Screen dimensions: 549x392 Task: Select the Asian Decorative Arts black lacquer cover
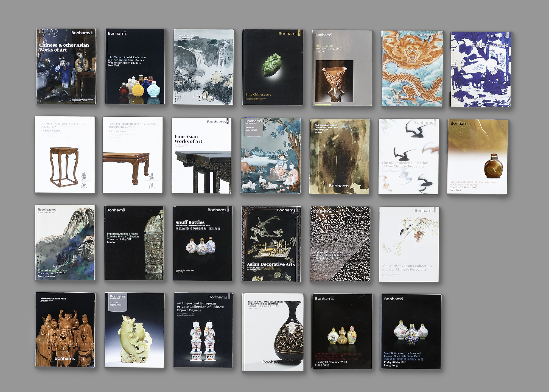(x=271, y=244)
